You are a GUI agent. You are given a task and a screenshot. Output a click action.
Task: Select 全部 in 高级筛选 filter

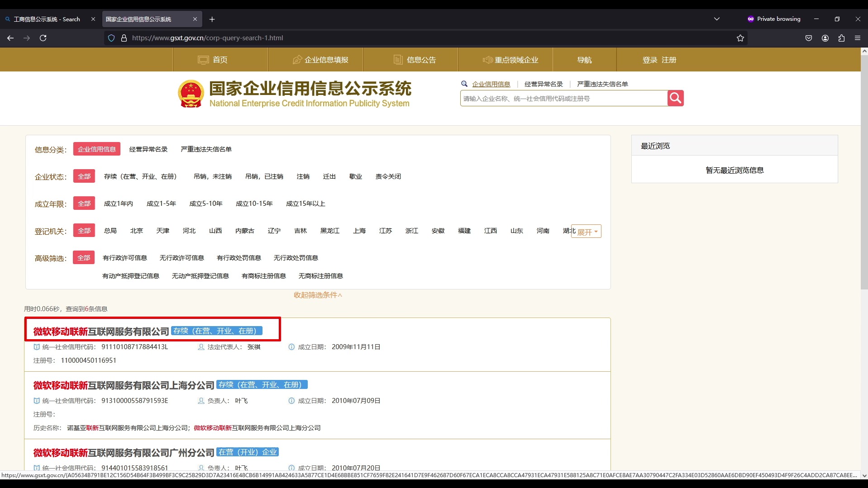(84, 258)
